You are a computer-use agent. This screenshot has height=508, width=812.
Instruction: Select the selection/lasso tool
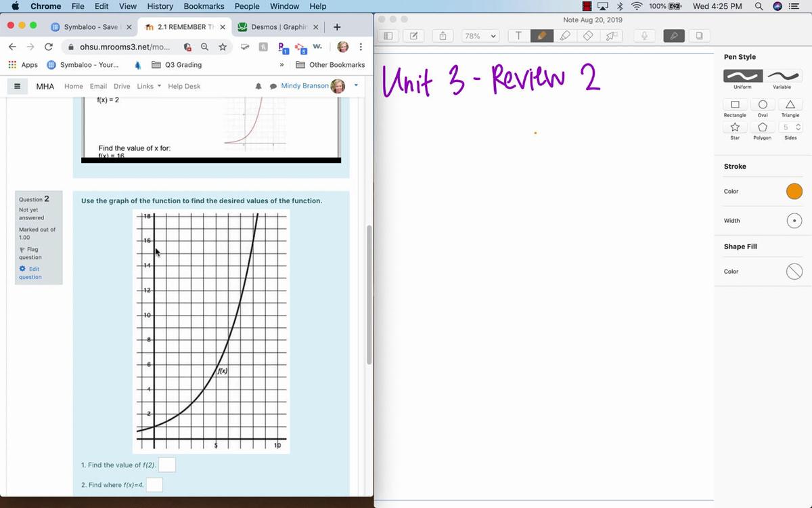(x=611, y=36)
